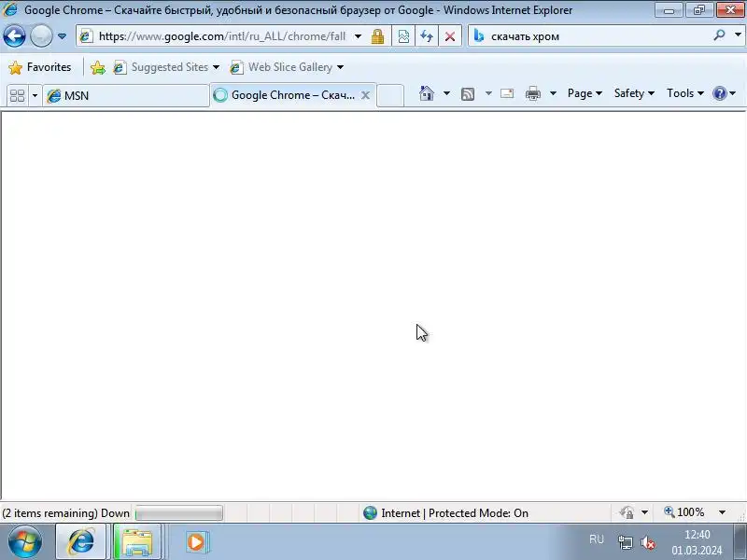Screen dimensions: 747x560
Task: Open the recent pages dropdown arrow
Action: point(62,36)
